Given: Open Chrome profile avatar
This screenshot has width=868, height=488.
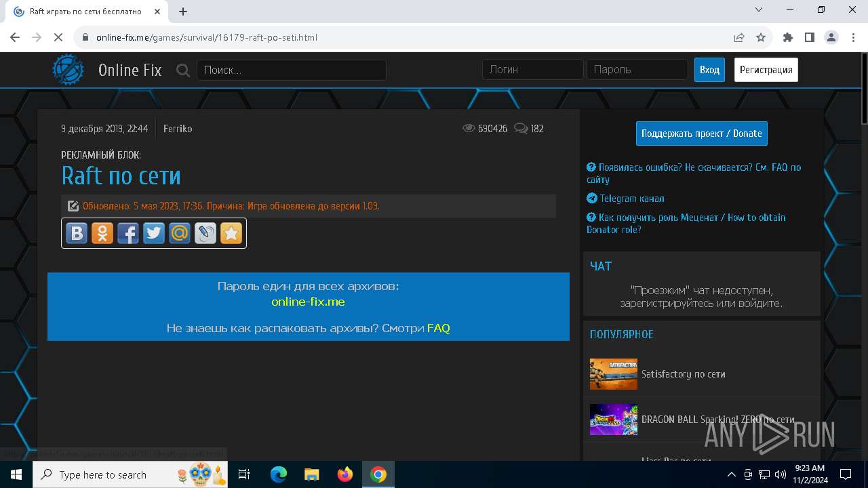Looking at the screenshot, I should point(831,37).
